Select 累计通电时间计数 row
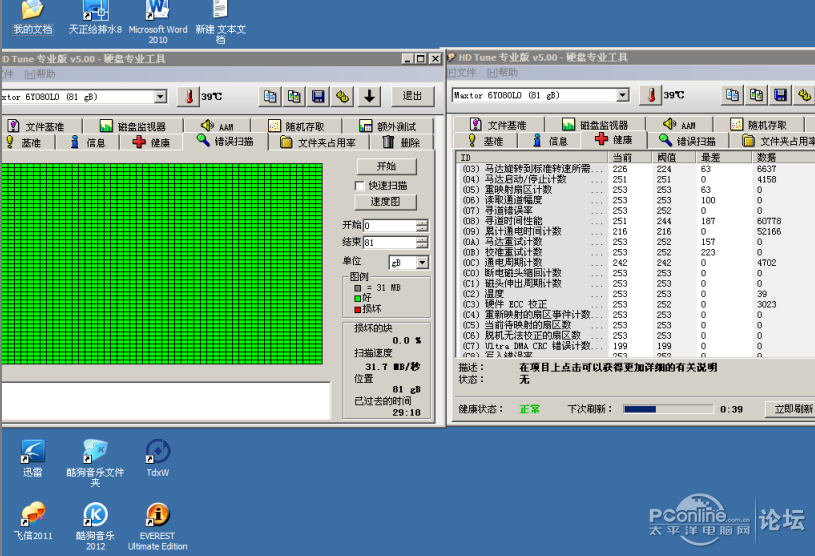This screenshot has width=815, height=556. tap(636, 231)
